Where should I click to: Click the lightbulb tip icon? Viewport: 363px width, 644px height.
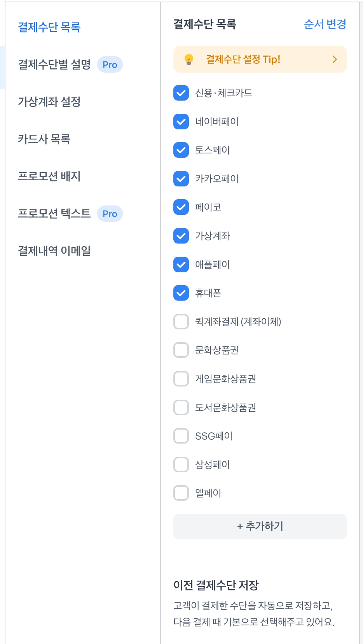tap(188, 59)
